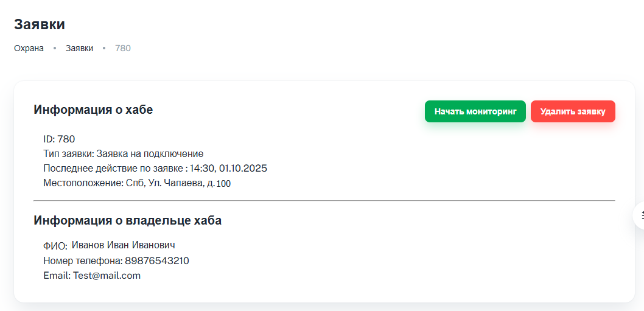This screenshot has width=644, height=311.
Task: Click the Заявки page title
Action: click(40, 24)
